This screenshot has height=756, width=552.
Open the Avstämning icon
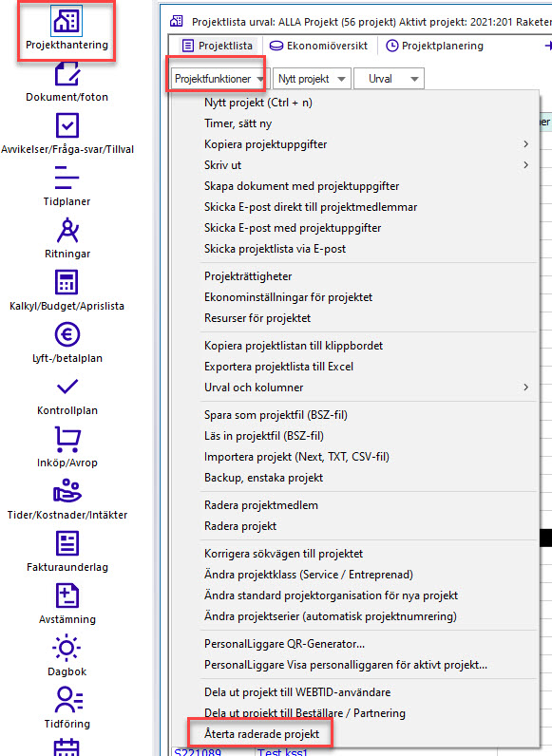(x=67, y=595)
